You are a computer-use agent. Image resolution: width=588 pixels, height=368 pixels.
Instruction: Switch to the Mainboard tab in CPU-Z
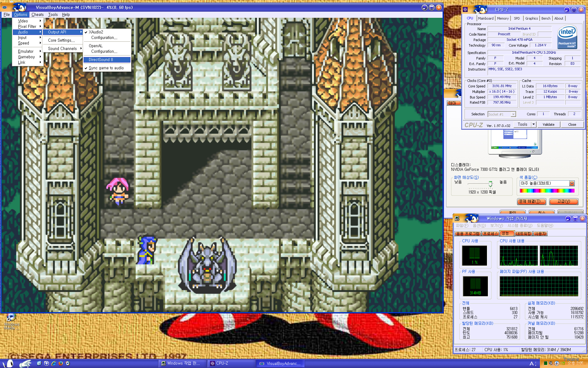[486, 18]
